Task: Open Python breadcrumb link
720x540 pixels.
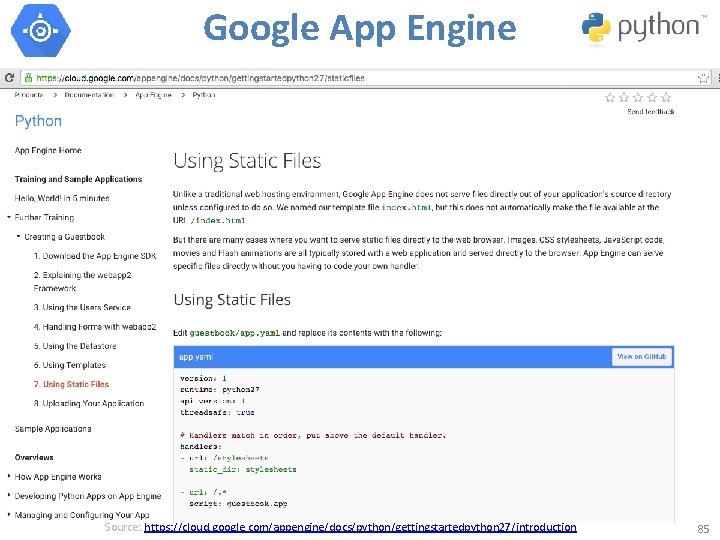Action: point(204,95)
